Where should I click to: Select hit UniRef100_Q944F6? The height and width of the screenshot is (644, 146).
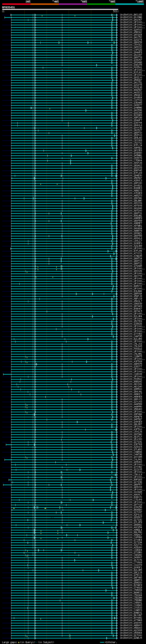(131, 53)
